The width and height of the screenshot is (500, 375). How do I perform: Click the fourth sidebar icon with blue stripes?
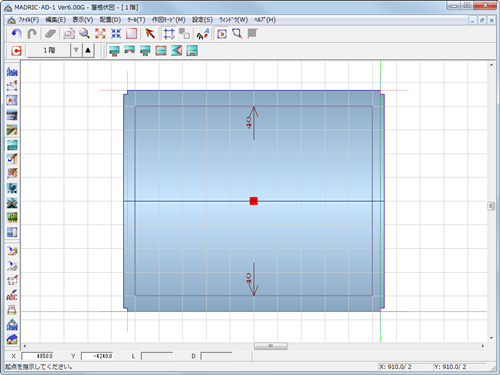click(x=12, y=115)
